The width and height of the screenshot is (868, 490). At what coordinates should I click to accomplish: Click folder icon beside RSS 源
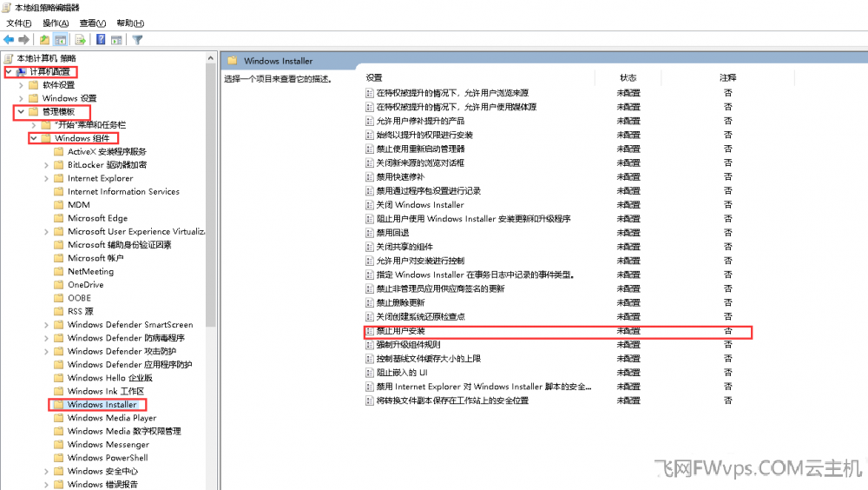tap(59, 311)
